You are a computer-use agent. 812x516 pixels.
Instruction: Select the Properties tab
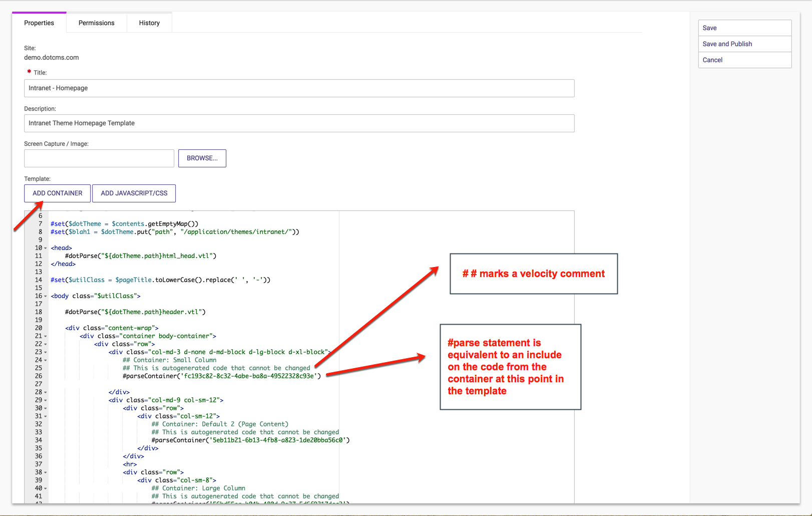[x=39, y=23]
